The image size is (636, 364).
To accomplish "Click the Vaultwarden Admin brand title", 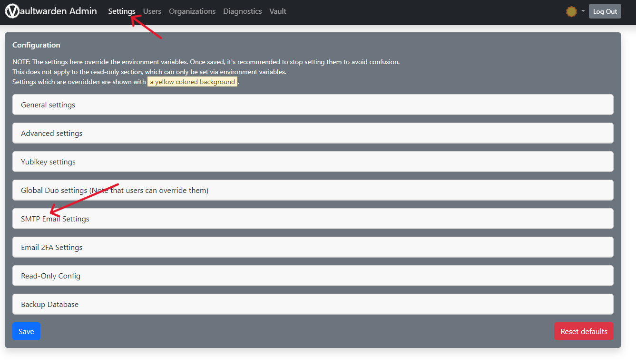I will click(51, 11).
